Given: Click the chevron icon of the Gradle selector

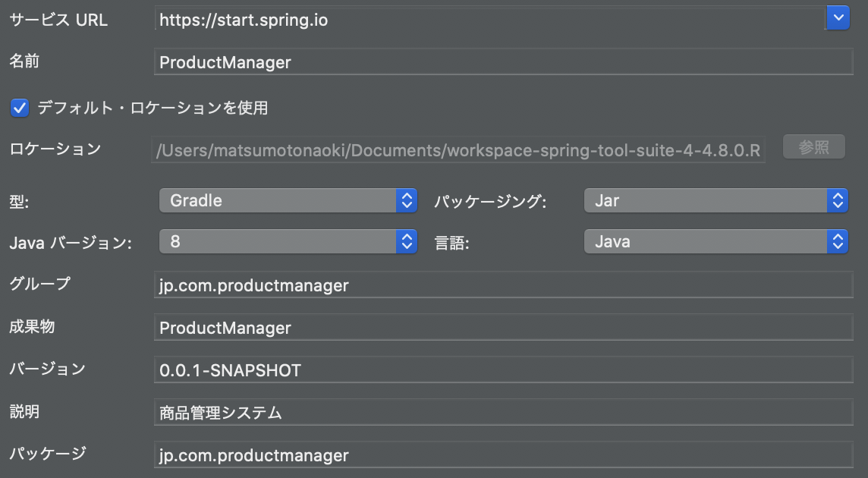Looking at the screenshot, I should click(407, 200).
